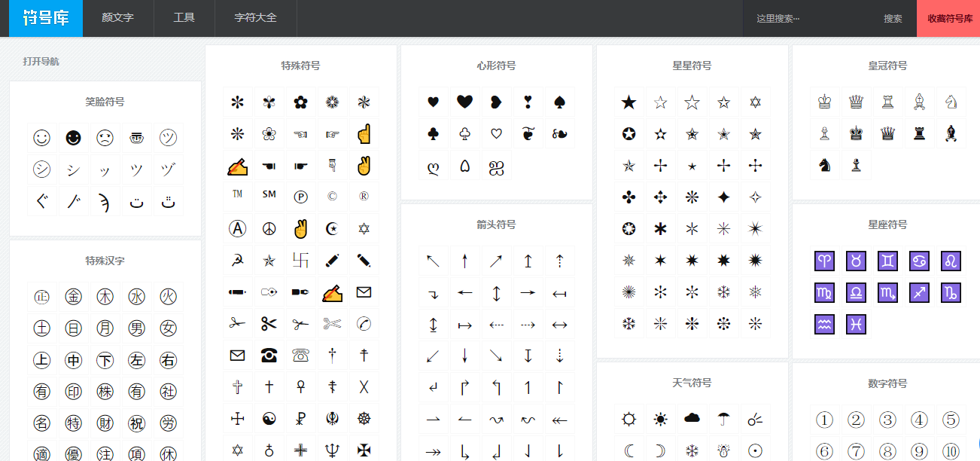This screenshot has width=980, height=461.
Task: Select the black spade suit symbol
Action: [x=559, y=102]
